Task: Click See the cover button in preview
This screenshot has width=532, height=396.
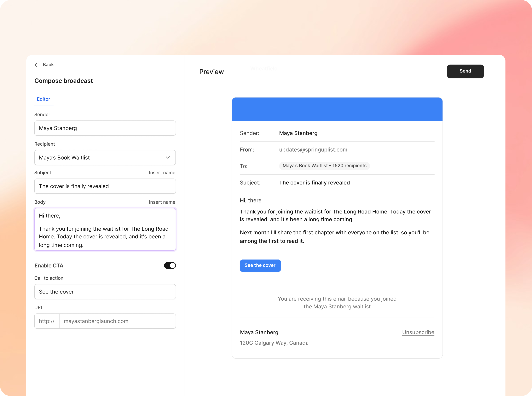Action: (x=260, y=266)
